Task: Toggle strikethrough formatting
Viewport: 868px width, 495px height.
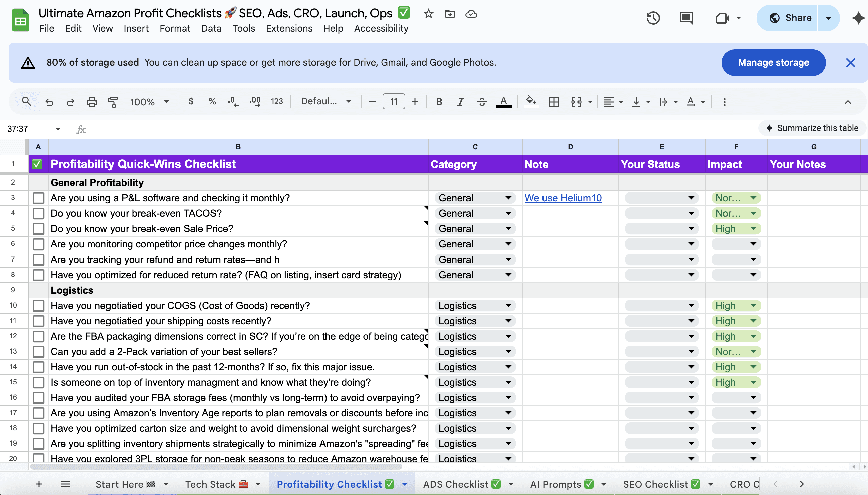Action: [x=481, y=102]
